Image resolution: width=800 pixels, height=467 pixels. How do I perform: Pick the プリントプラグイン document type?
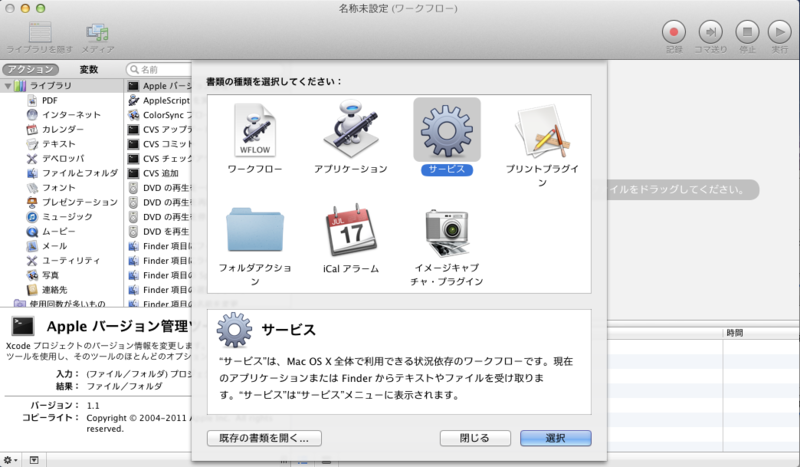542,131
